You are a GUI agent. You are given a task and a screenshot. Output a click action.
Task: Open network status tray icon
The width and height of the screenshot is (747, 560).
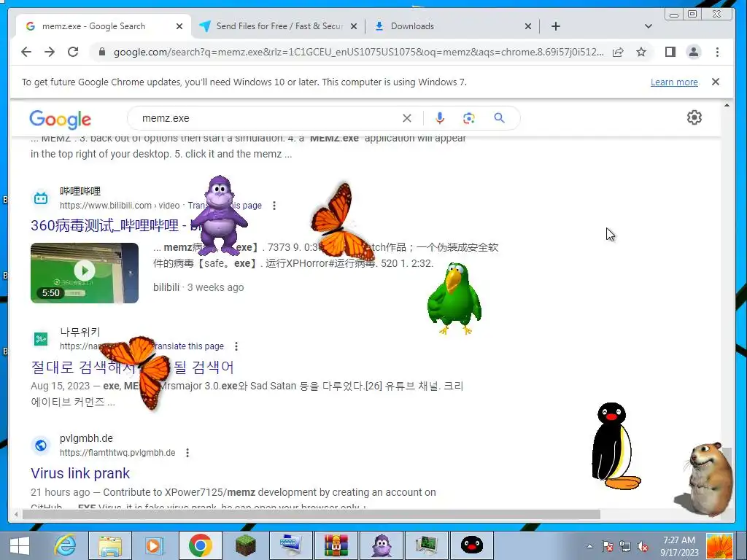(625, 546)
